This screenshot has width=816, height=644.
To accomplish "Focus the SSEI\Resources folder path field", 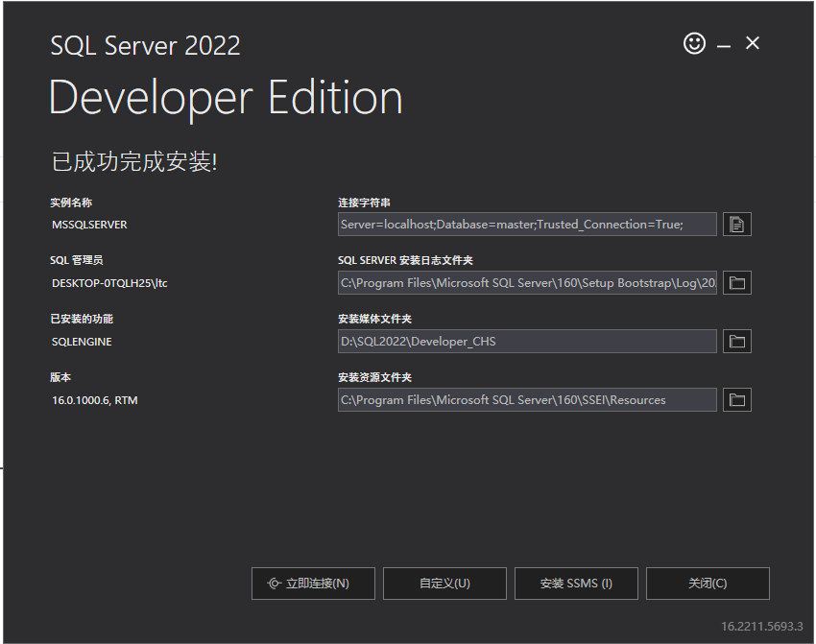I will tap(526, 400).
